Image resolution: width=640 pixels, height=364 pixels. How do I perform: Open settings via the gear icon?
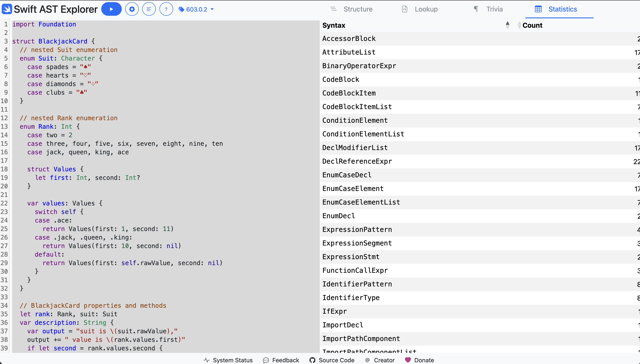tap(132, 9)
